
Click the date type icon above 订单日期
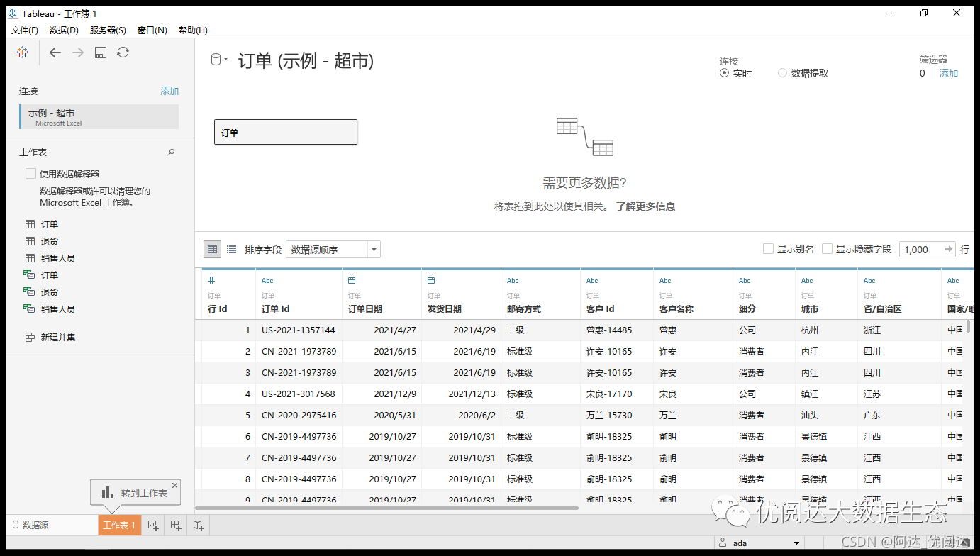[352, 280]
